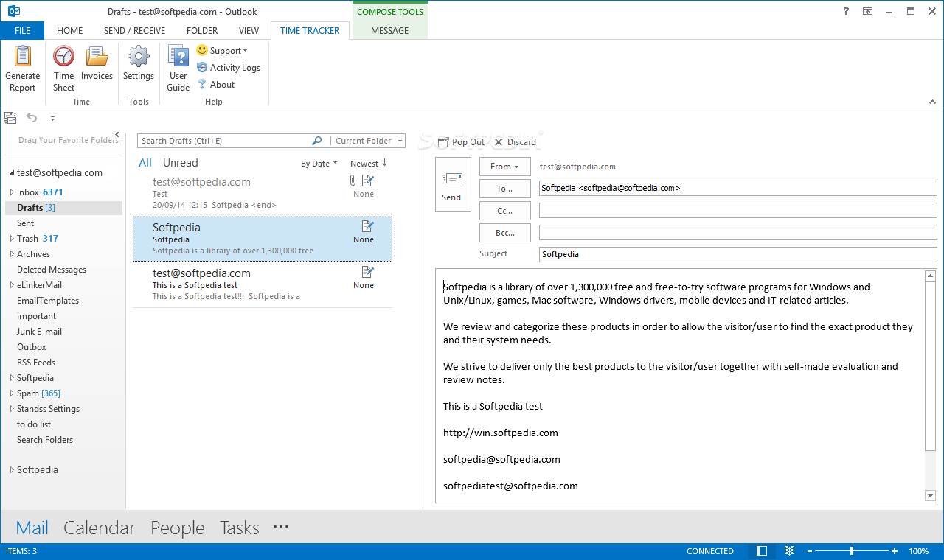This screenshot has width=944, height=560.
Task: Click the draft icon on the first test@softpedia.com message
Action: (x=368, y=181)
